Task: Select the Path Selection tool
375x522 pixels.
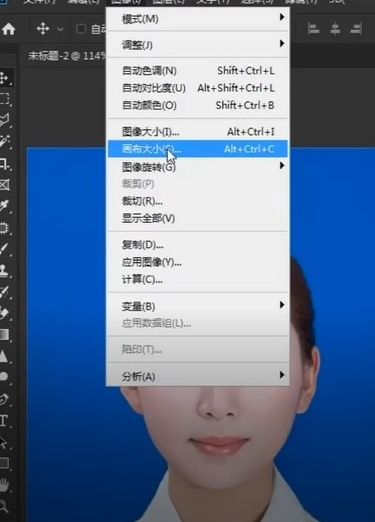Action: point(5,442)
